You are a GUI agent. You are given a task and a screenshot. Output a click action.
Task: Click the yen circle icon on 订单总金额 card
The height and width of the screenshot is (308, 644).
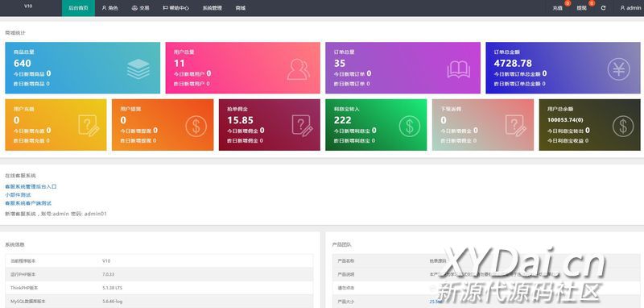[x=618, y=69]
